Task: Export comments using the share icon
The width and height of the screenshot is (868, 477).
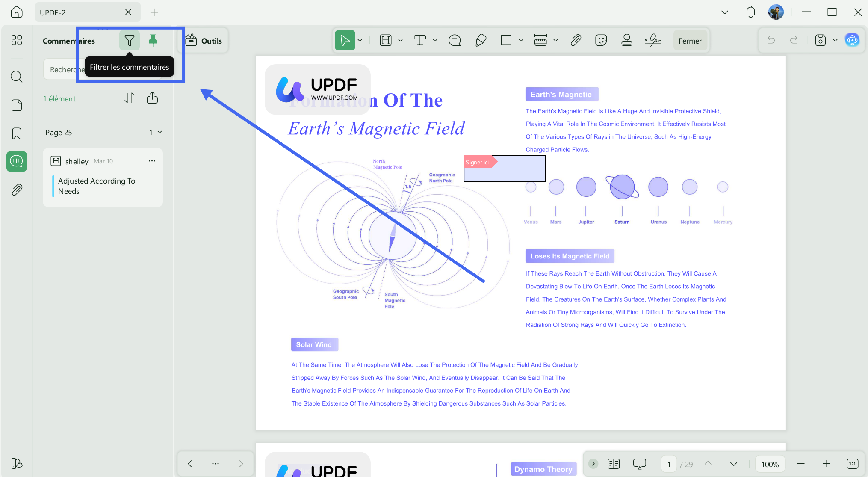Action: coord(152,98)
